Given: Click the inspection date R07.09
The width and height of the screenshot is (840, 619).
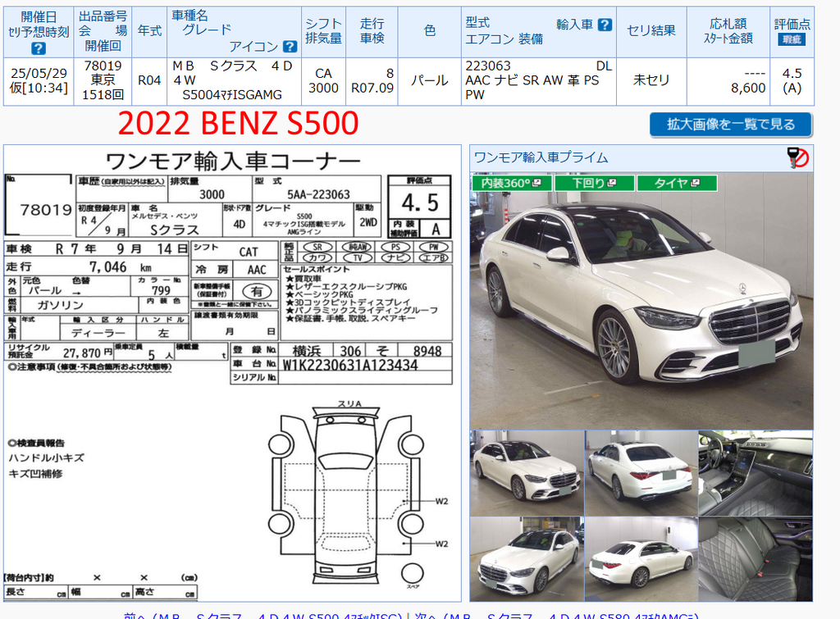Looking at the screenshot, I should 372,88.
